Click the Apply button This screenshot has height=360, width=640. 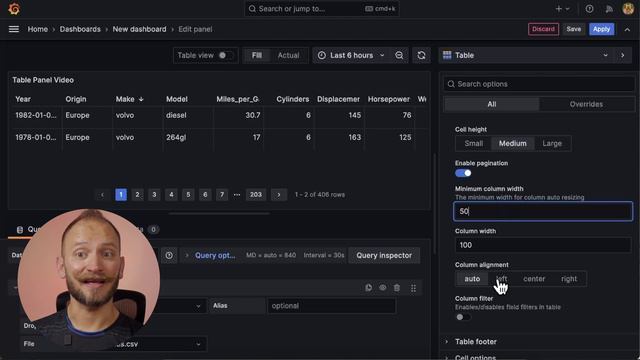601,29
